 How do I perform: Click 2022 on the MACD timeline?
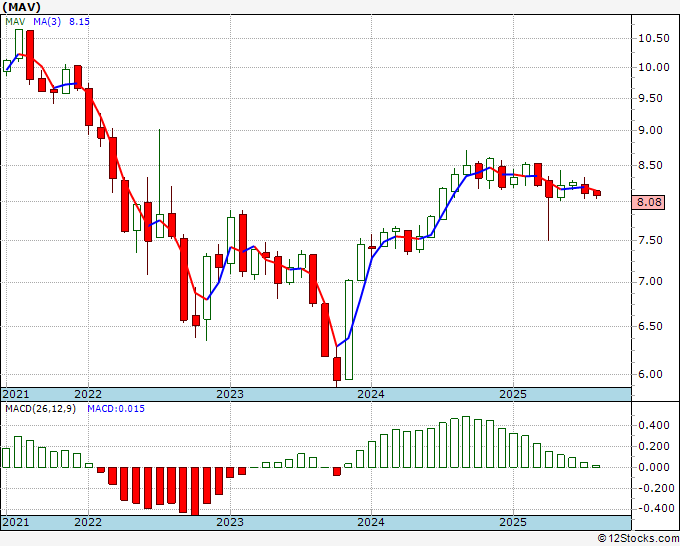click(88, 522)
